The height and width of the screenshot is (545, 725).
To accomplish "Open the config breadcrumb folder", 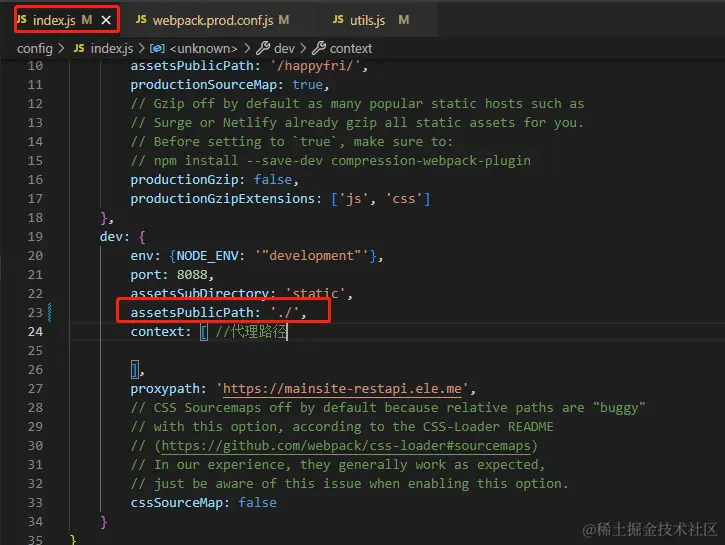I will pos(35,48).
